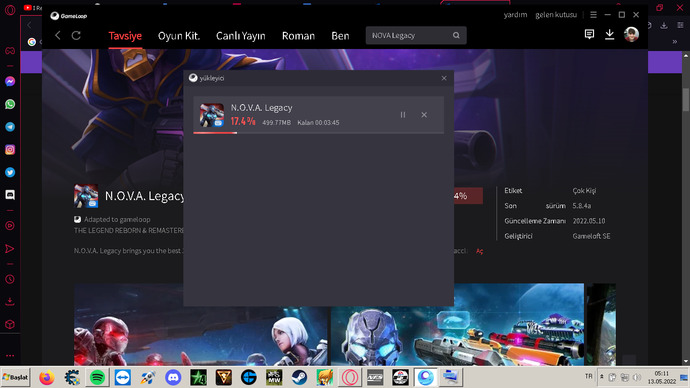Viewport: 690px width, 388px height.
Task: Open Opera sidebar extensions cube icon
Action: point(10,324)
